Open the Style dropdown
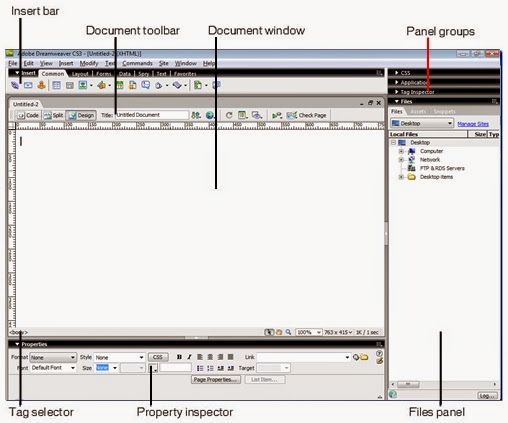This screenshot has width=508, height=423. [119, 357]
